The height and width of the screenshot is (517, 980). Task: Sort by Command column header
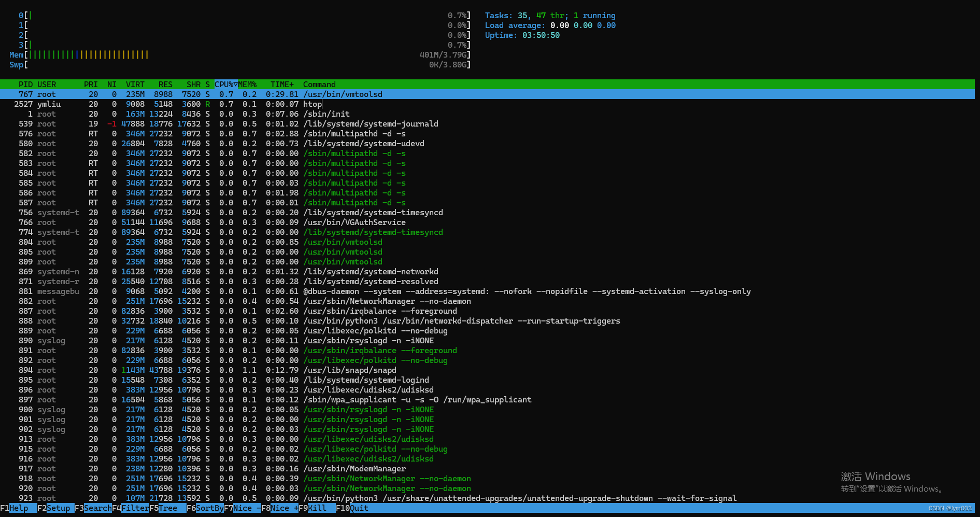319,85
